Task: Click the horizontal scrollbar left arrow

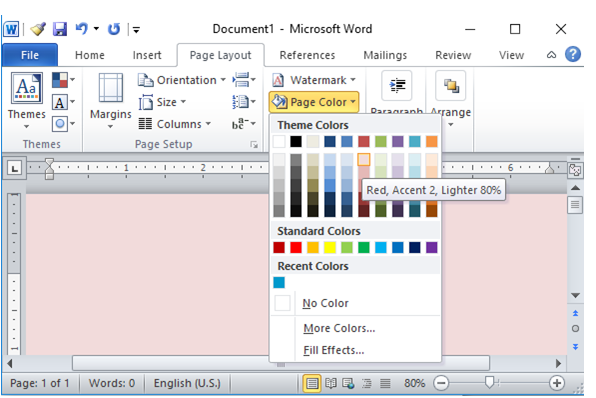Action: coord(10,363)
